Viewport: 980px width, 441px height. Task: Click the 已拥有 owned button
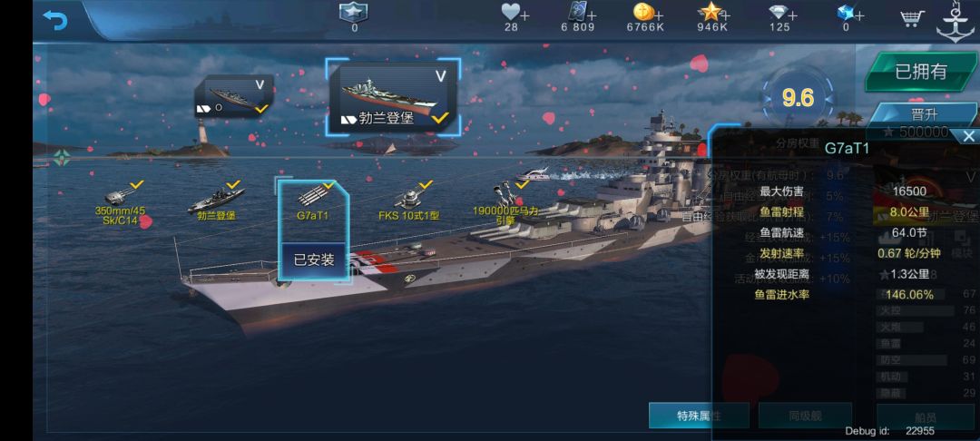921,72
